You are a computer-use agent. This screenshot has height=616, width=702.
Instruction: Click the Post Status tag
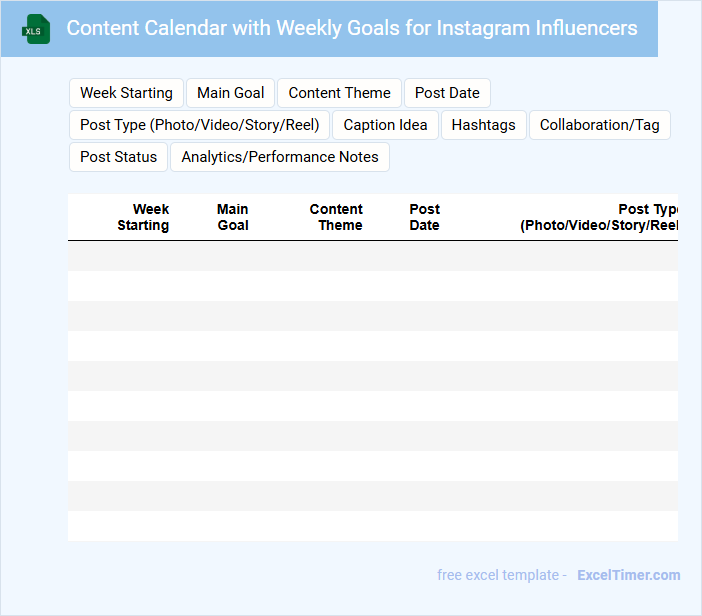pyautogui.click(x=119, y=157)
